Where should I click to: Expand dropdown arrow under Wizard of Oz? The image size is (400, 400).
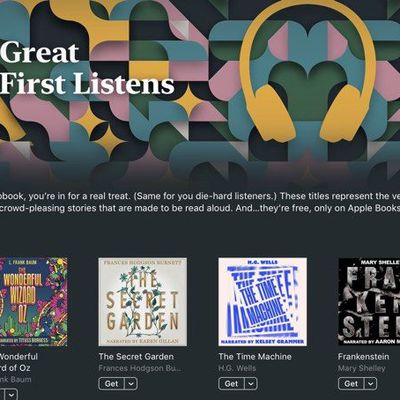[x=11, y=395]
